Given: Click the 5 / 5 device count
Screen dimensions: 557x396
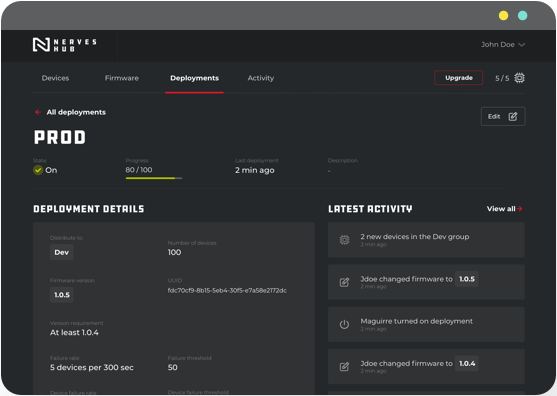Looking at the screenshot, I should (x=502, y=78).
